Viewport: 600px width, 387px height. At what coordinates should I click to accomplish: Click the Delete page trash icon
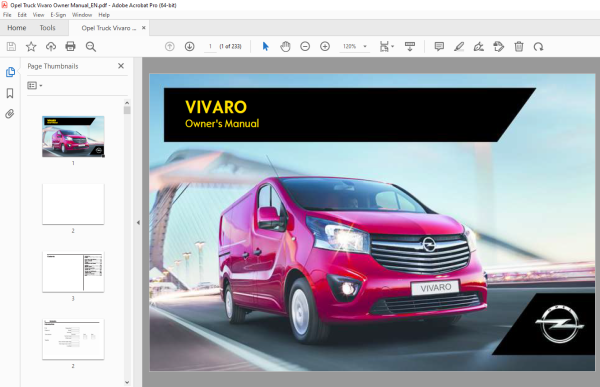point(518,47)
